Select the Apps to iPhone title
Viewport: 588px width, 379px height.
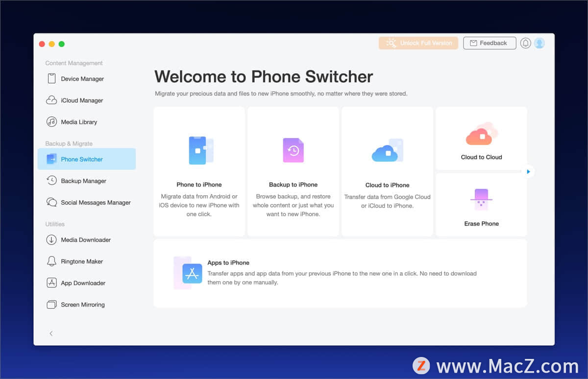coord(228,263)
